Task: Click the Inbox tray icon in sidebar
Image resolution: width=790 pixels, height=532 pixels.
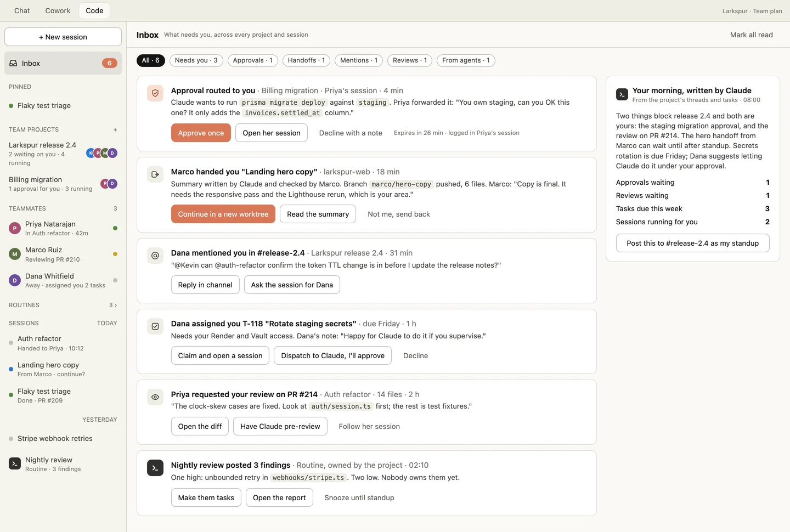Action: point(13,63)
